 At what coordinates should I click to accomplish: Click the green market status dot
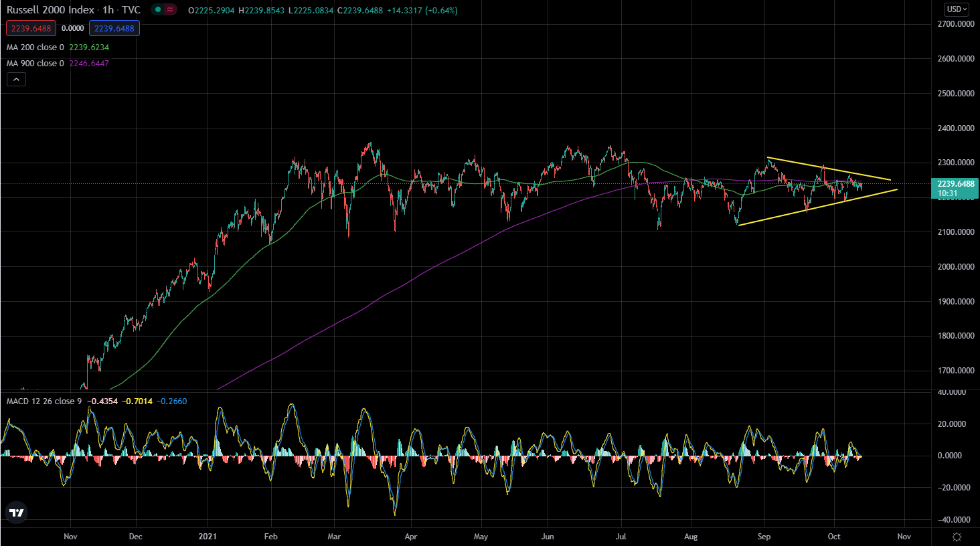(x=158, y=10)
